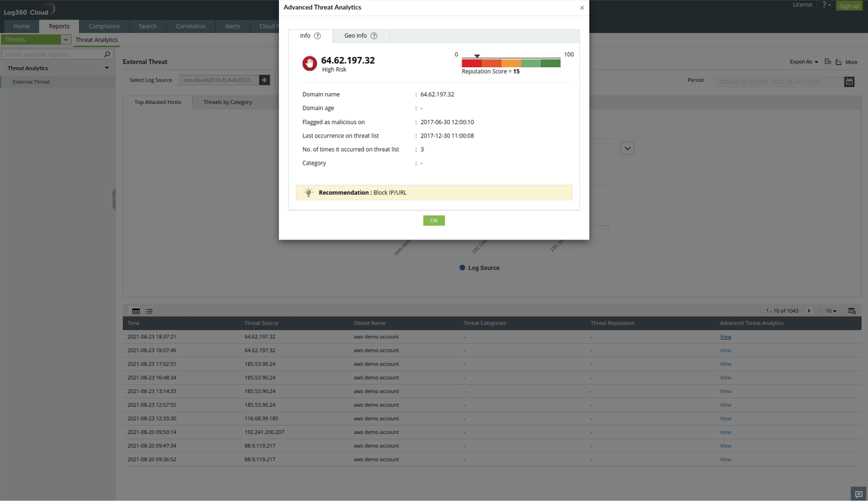
Task: Switch to table grid view icon
Action: (x=136, y=311)
